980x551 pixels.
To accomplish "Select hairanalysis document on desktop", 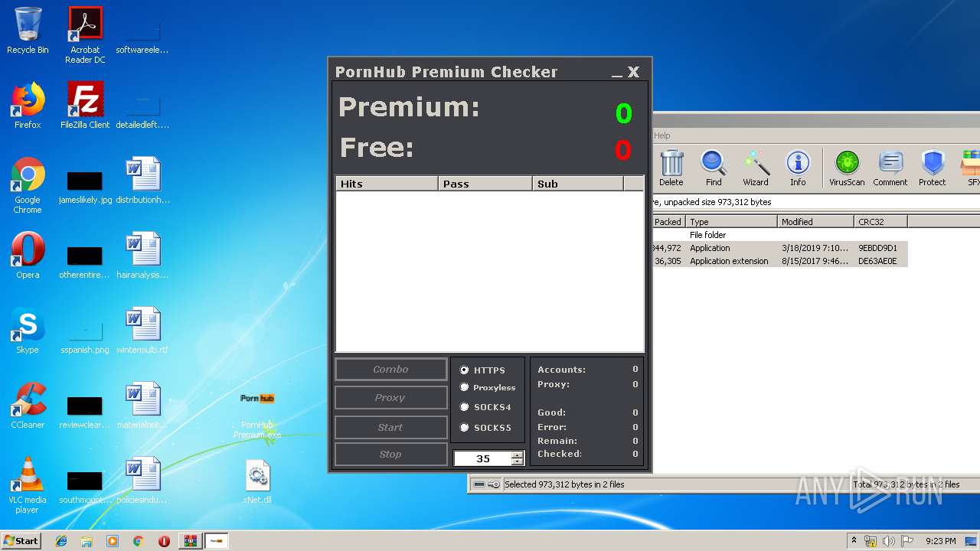I will [142, 256].
